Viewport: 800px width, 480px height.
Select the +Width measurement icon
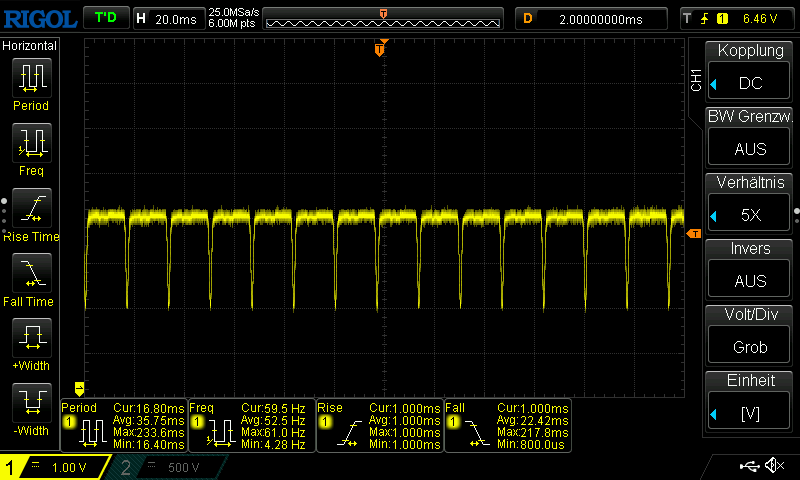coord(32,337)
